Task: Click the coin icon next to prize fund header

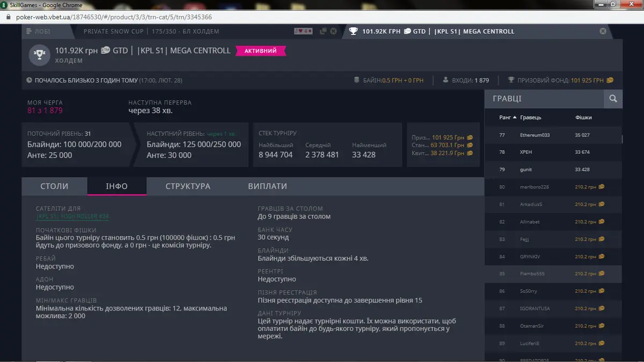Action: click(610, 80)
